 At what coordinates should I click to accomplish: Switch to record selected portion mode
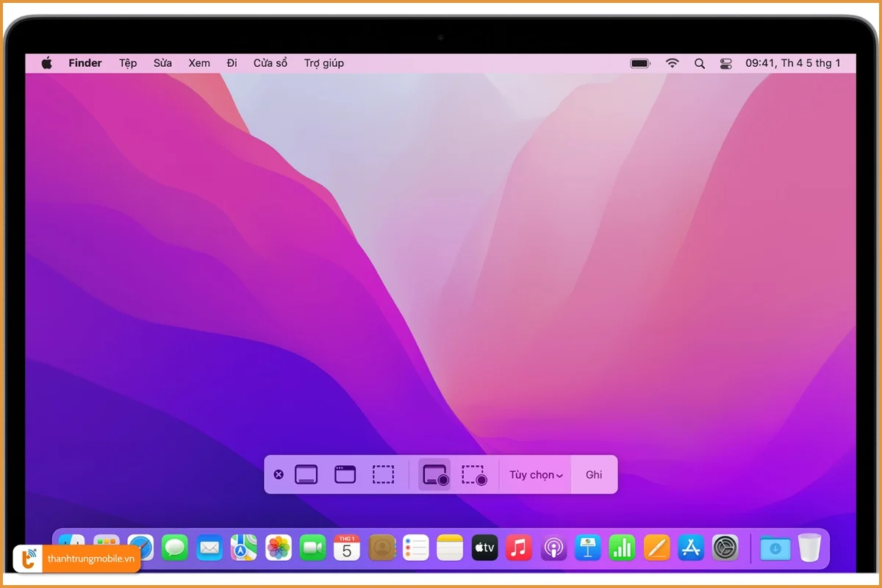[x=473, y=474]
